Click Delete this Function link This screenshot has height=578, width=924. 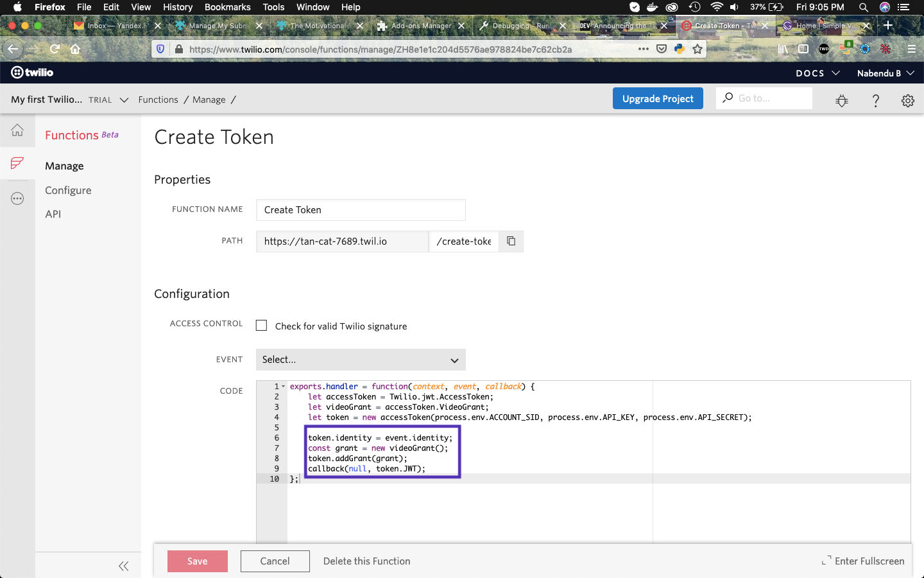(x=366, y=561)
